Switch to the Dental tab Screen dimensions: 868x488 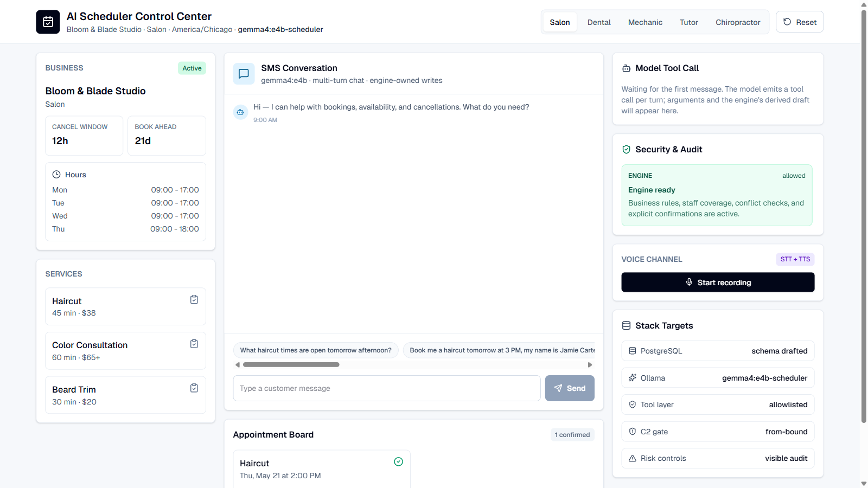599,22
